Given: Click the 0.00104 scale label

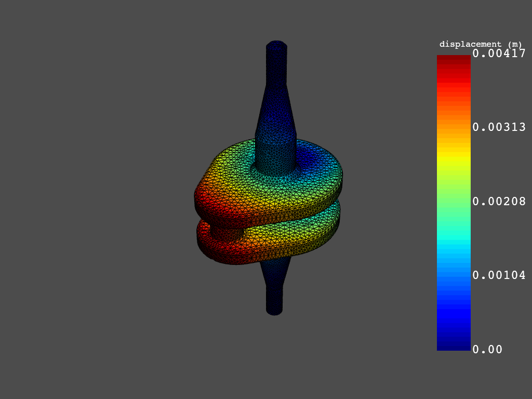Looking at the screenshot, I should pos(499,275).
